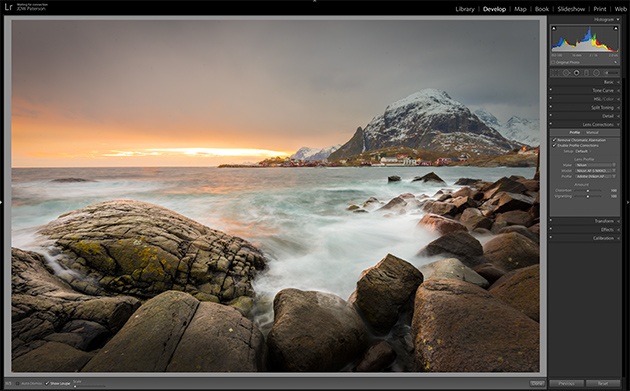The height and width of the screenshot is (391, 630).
Task: Toggle the Transform panel switch
Action: click(551, 221)
